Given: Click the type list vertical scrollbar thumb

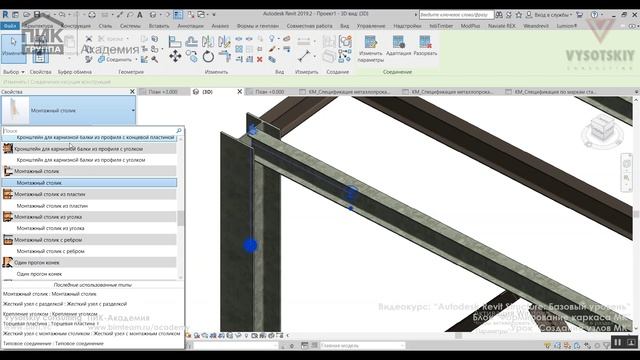Looking at the screenshot, I should pyautogui.click(x=180, y=218).
